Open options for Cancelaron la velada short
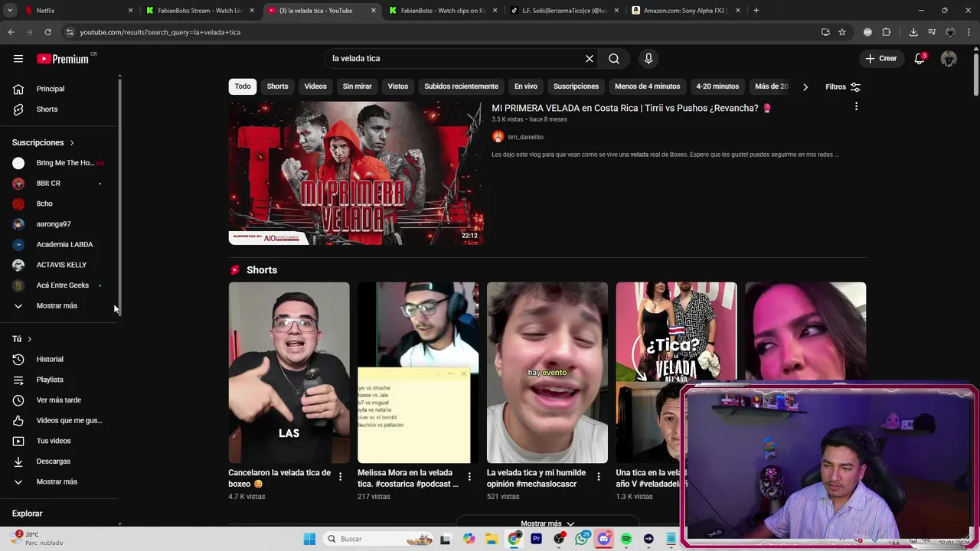The image size is (980, 551). pyautogui.click(x=340, y=476)
